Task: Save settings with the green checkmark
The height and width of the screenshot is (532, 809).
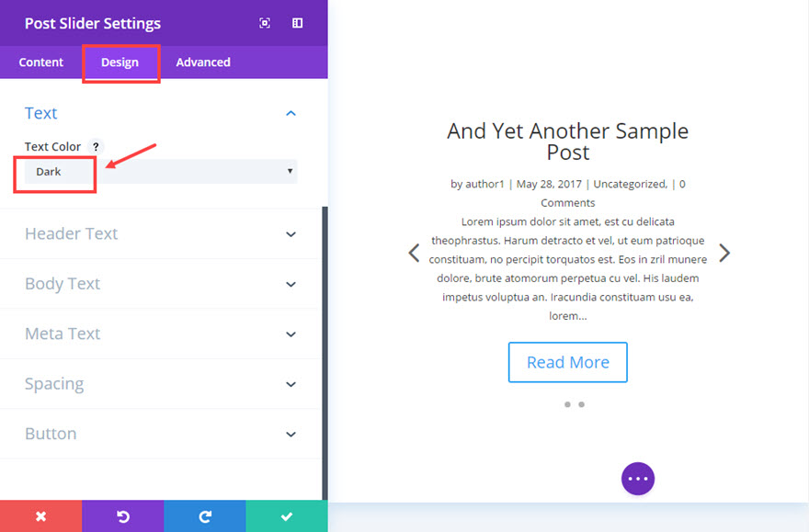Action: coord(286,516)
